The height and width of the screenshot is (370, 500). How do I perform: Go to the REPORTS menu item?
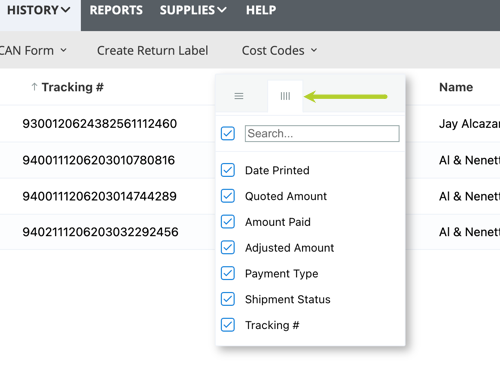point(116,10)
